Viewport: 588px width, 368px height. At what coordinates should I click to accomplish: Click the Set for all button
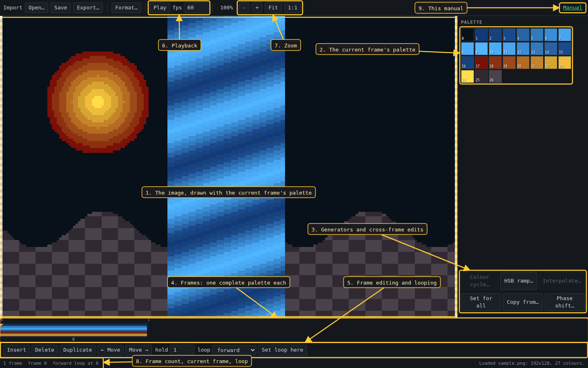pyautogui.click(x=481, y=302)
